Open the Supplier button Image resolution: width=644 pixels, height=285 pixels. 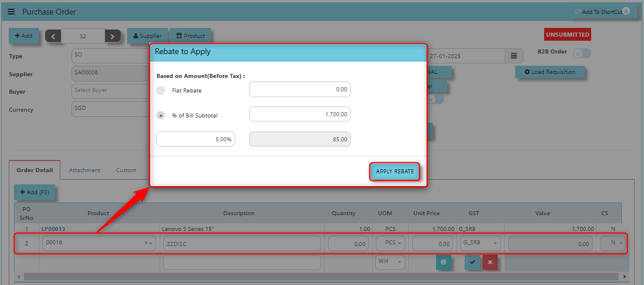(x=147, y=36)
